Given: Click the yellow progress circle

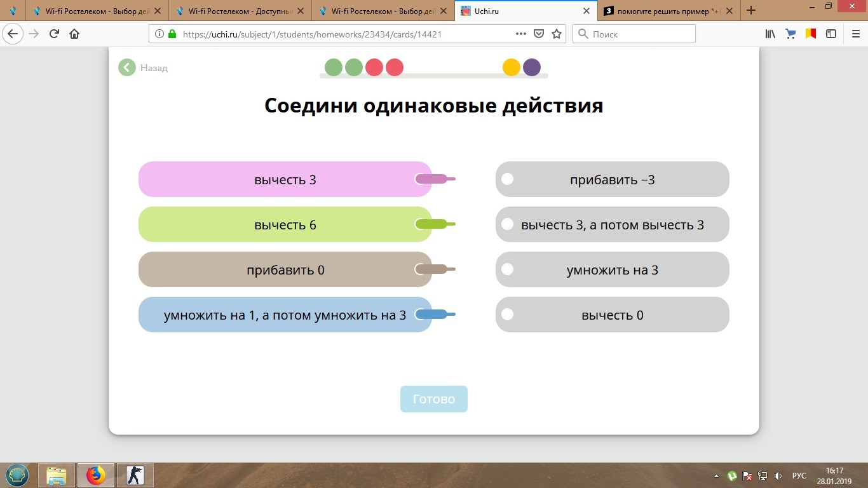Looking at the screenshot, I should point(512,67).
